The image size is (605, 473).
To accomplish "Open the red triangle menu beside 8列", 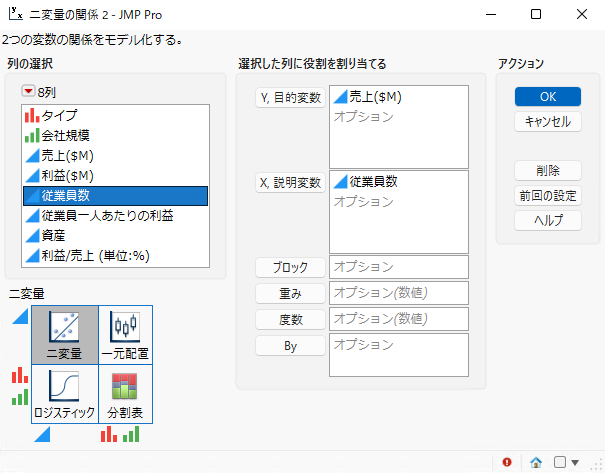I will (28, 91).
